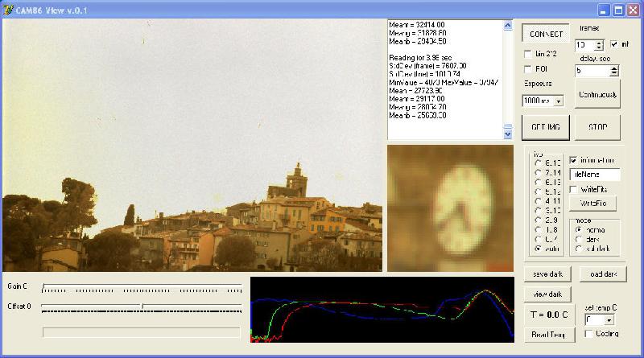Click the view dark button
644x358 pixels.
click(547, 294)
